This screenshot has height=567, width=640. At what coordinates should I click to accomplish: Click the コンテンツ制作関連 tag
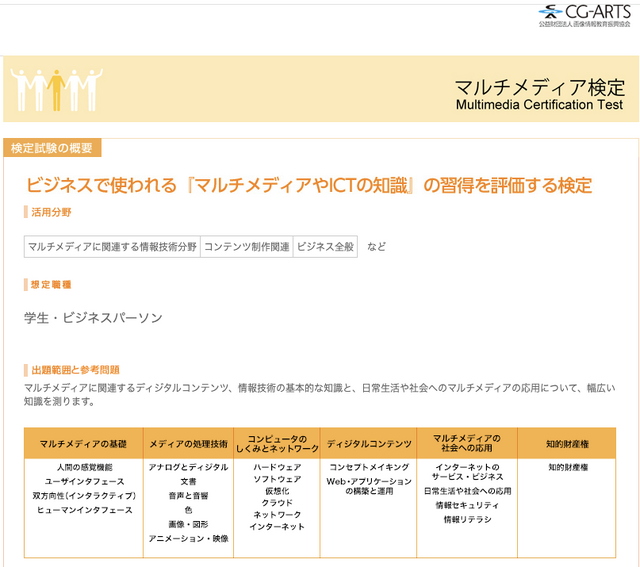(x=246, y=247)
